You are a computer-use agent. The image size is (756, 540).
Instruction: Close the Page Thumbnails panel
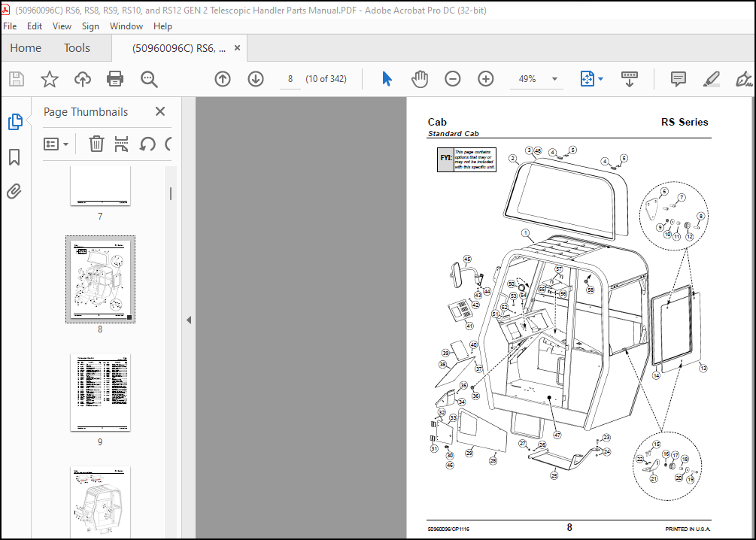[160, 111]
